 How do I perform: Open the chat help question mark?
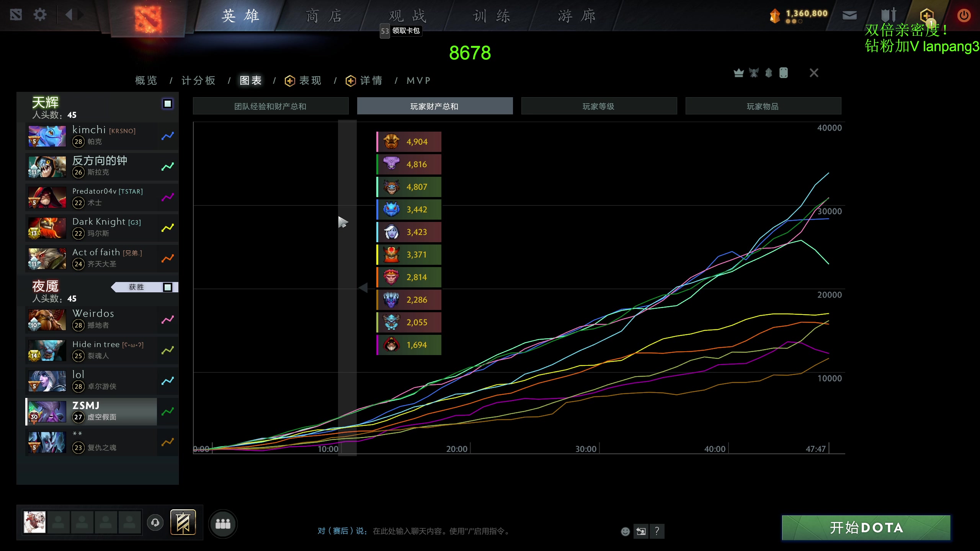(x=657, y=531)
